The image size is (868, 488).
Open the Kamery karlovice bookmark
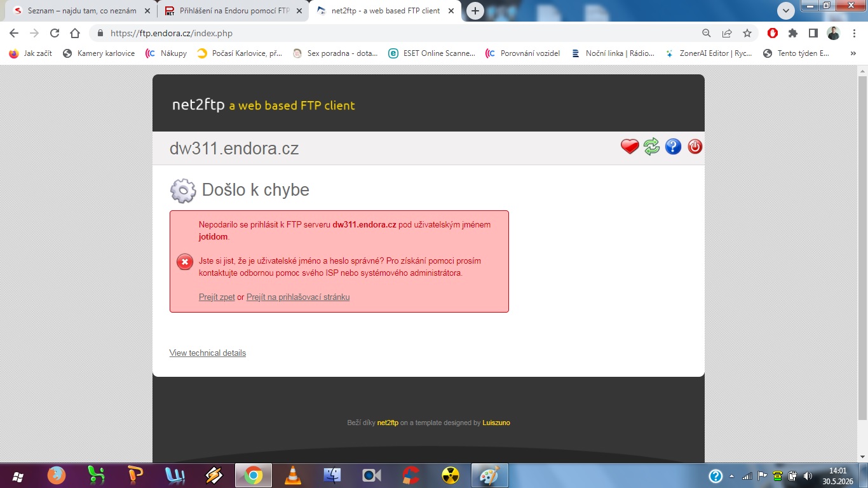tap(99, 53)
